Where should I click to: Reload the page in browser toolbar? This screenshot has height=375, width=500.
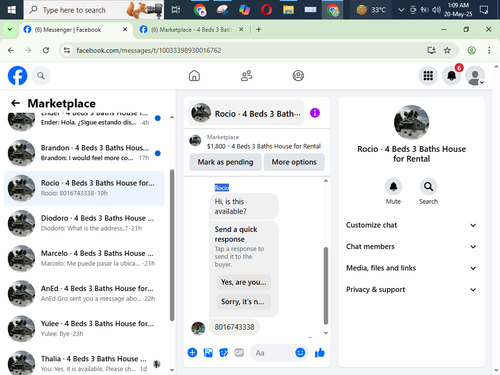coord(46,50)
